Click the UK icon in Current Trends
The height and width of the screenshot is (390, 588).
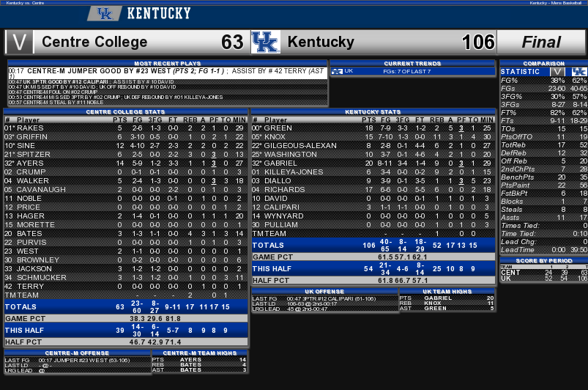coord(337,71)
